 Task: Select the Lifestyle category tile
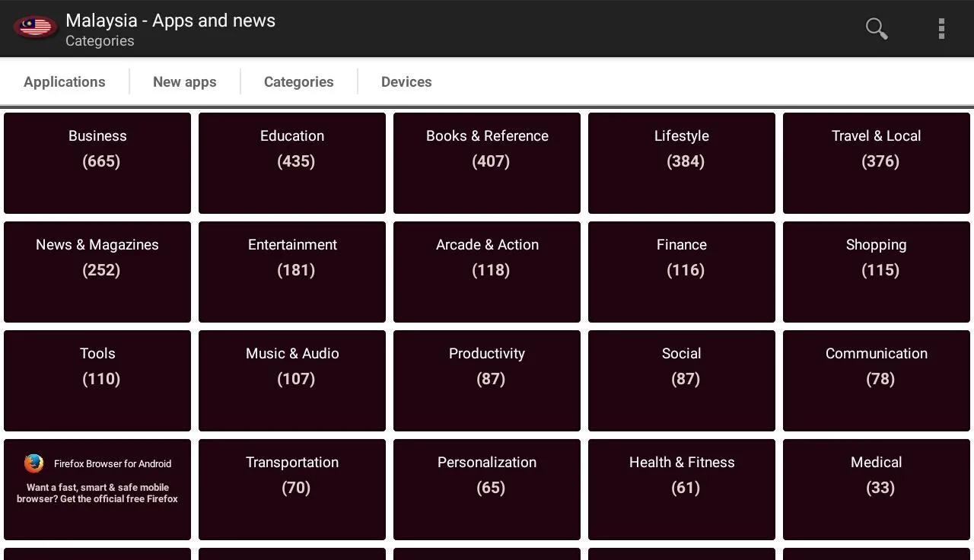coord(682,163)
